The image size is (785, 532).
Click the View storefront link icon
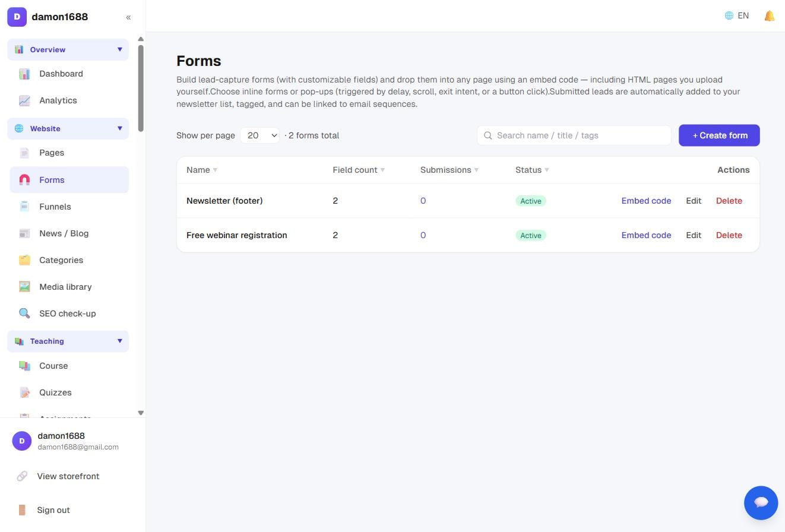[22, 476]
